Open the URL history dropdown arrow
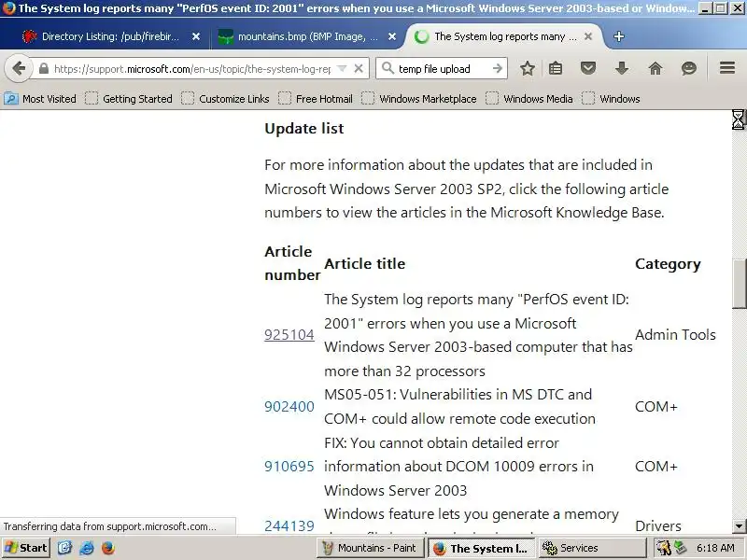 342,68
